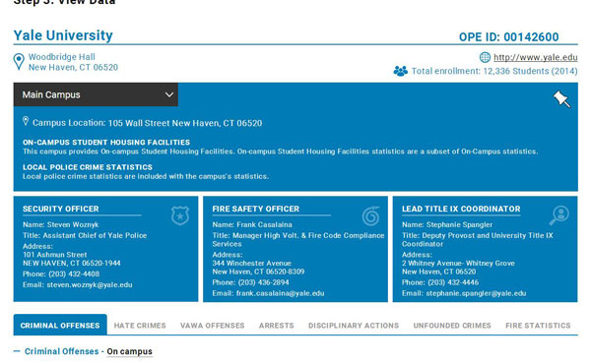Select the Criminal Offenses tab
The image size is (591, 364).
[x=60, y=325]
